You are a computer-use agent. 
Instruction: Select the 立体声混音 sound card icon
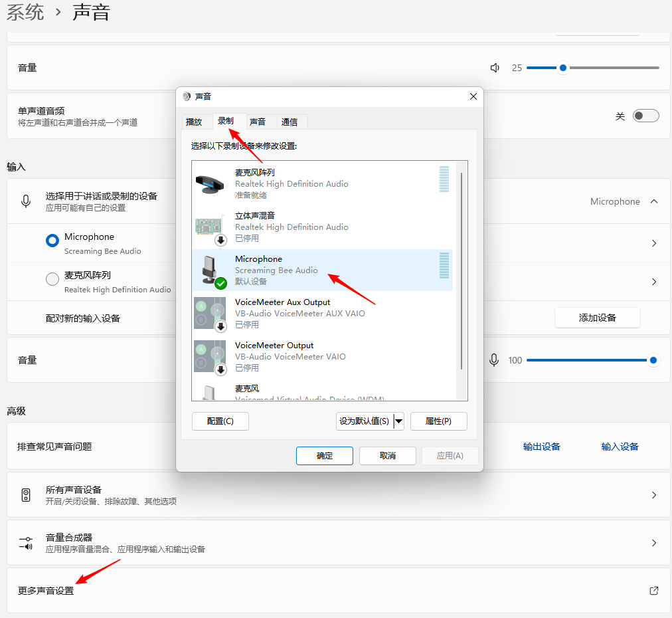[211, 227]
